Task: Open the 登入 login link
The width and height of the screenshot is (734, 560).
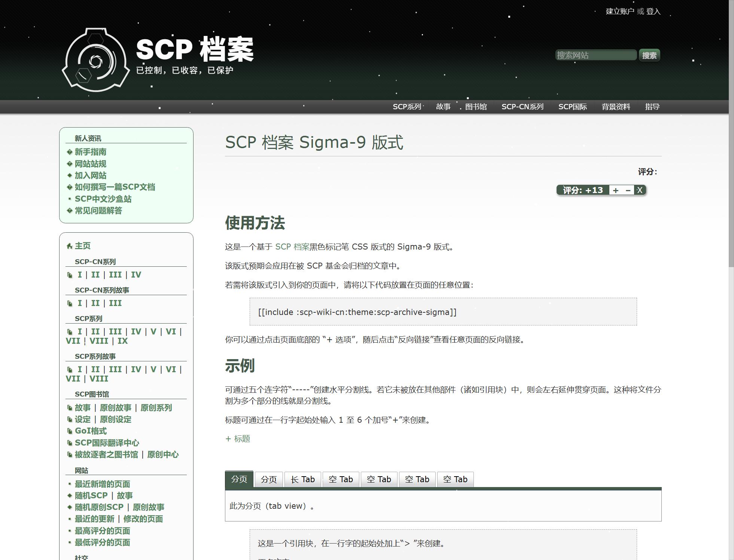Action: point(653,12)
